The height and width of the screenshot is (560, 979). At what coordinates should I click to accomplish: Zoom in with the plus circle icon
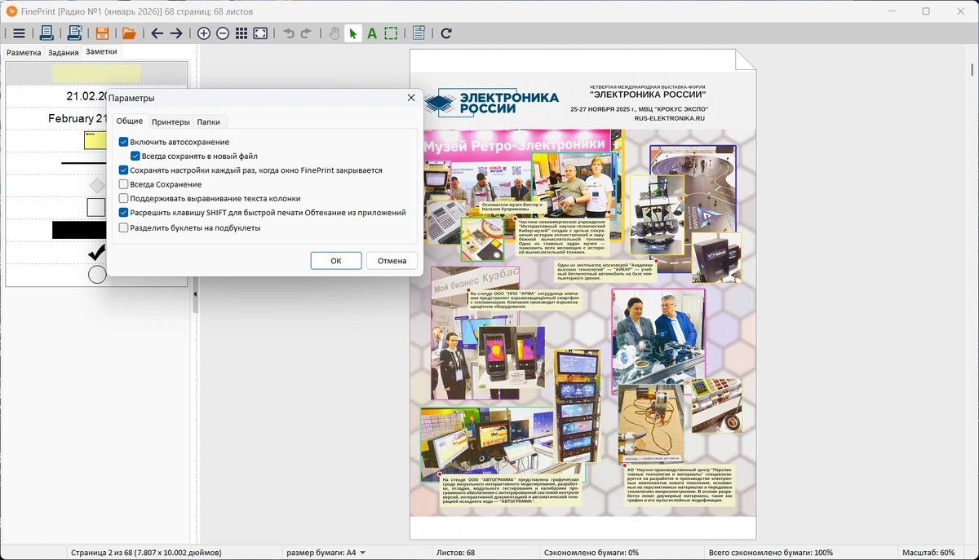204,33
